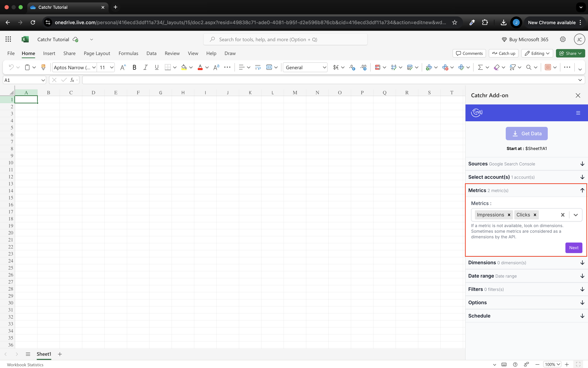Open the Metrics selection dropdown arrow

click(x=576, y=215)
